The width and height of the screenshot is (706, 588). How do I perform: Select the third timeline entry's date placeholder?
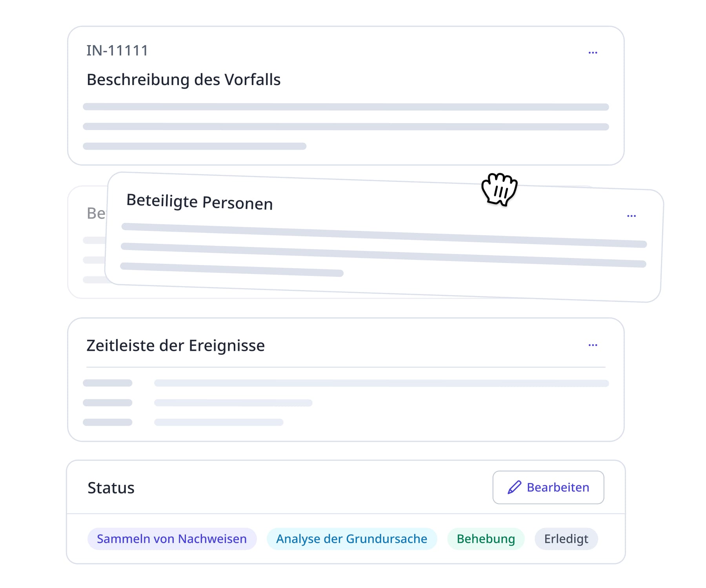coord(107,422)
